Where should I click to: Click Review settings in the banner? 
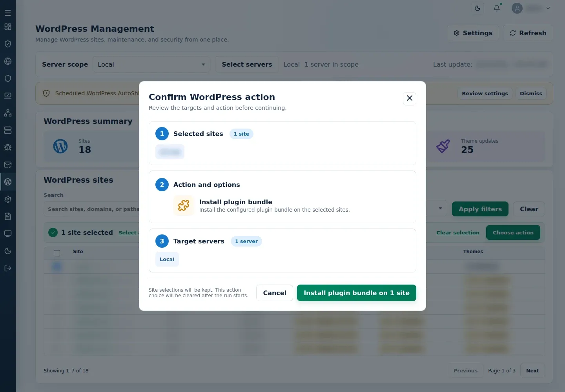[x=485, y=94]
